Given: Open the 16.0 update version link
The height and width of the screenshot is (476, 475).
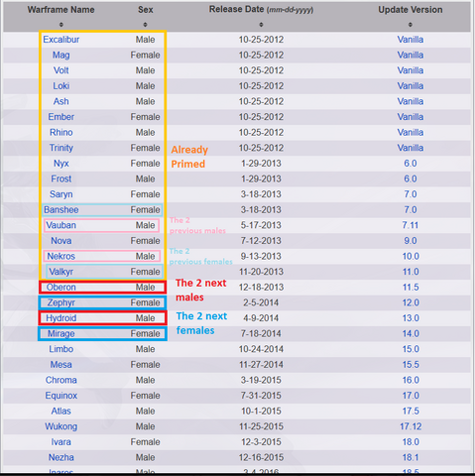Looking at the screenshot, I should point(411,380).
